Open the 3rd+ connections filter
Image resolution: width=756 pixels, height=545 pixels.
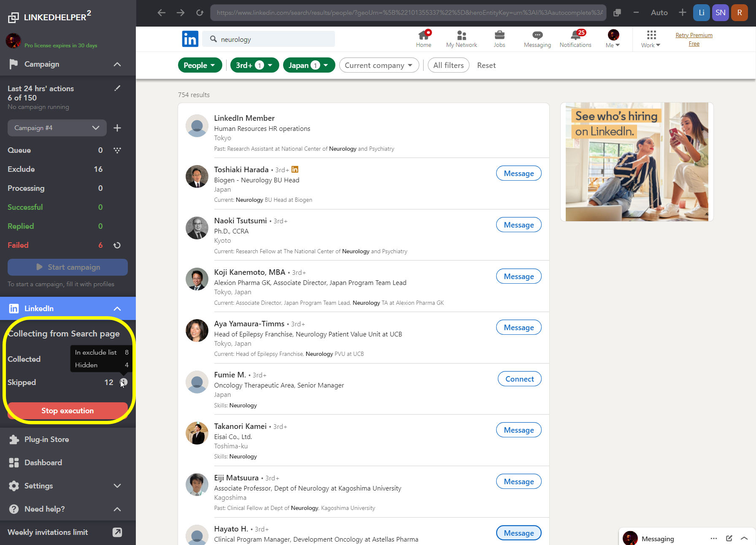click(255, 65)
